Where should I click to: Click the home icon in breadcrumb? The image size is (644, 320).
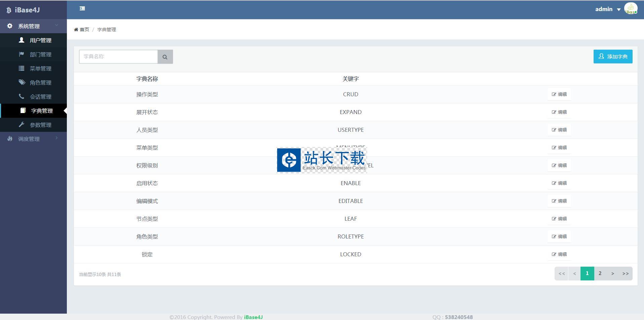click(76, 30)
